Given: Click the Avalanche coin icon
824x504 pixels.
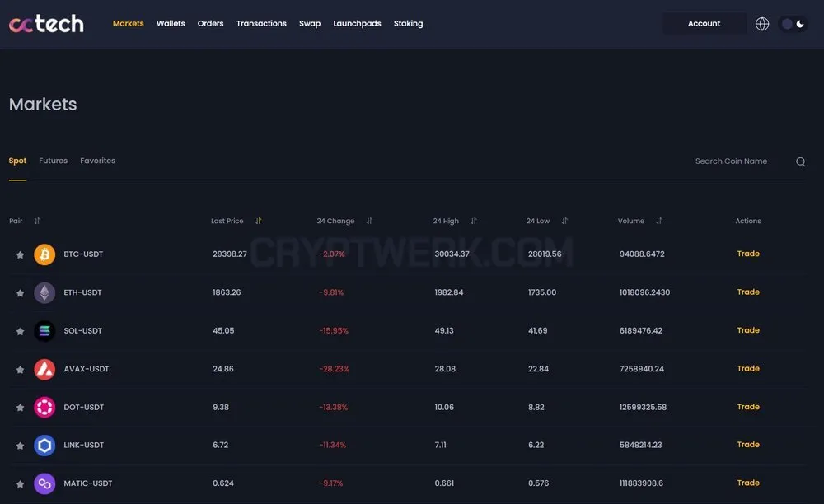Looking at the screenshot, I should pos(44,369).
